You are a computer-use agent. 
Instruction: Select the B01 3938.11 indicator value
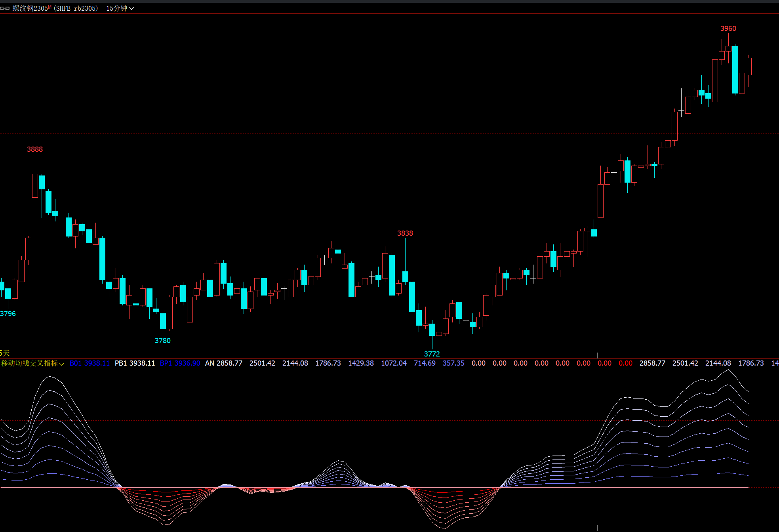click(x=90, y=363)
